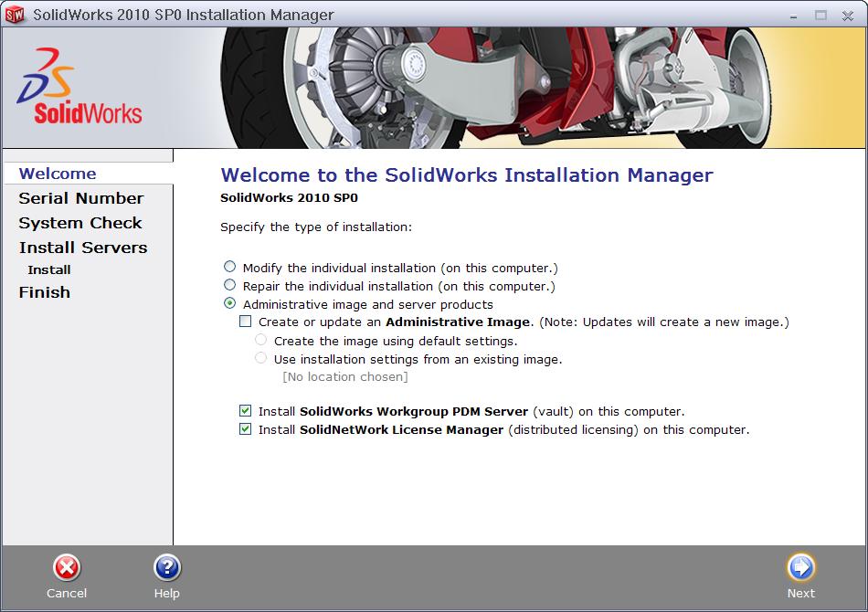868x612 pixels.
Task: Click the Welcome to SolidWorks Installation Manager heading
Action: (467, 174)
